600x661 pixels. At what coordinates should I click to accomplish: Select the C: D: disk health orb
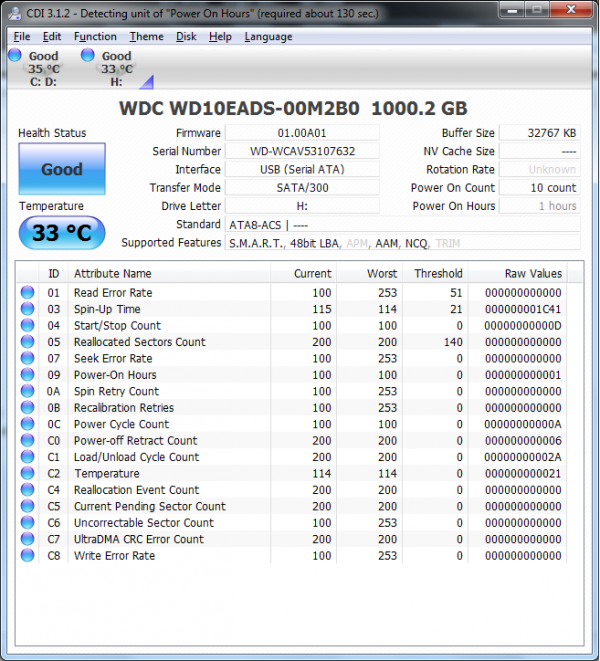(x=15, y=55)
